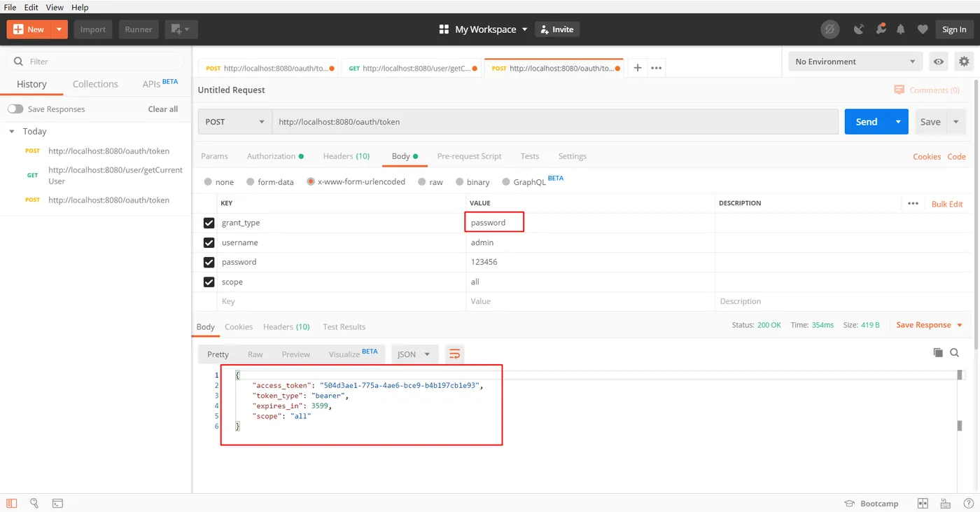Toggle the wrap lines icon in response
Image resolution: width=980 pixels, height=512 pixels.
[454, 354]
